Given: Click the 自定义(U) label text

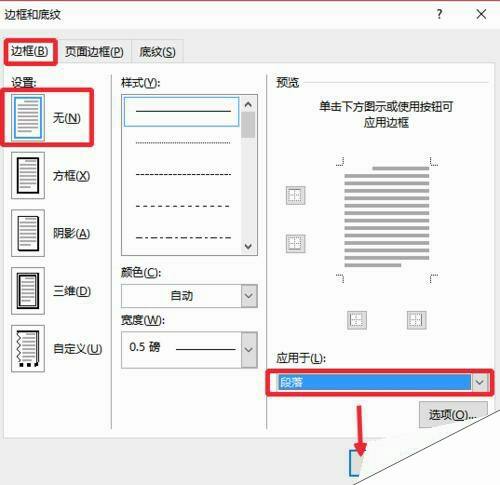Looking at the screenshot, I should (x=78, y=349).
